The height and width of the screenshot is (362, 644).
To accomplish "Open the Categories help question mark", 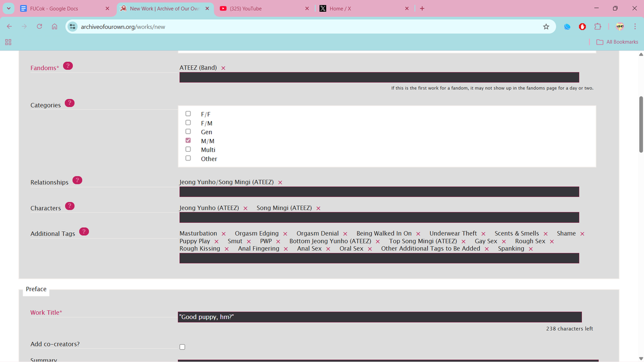I will click(70, 102).
